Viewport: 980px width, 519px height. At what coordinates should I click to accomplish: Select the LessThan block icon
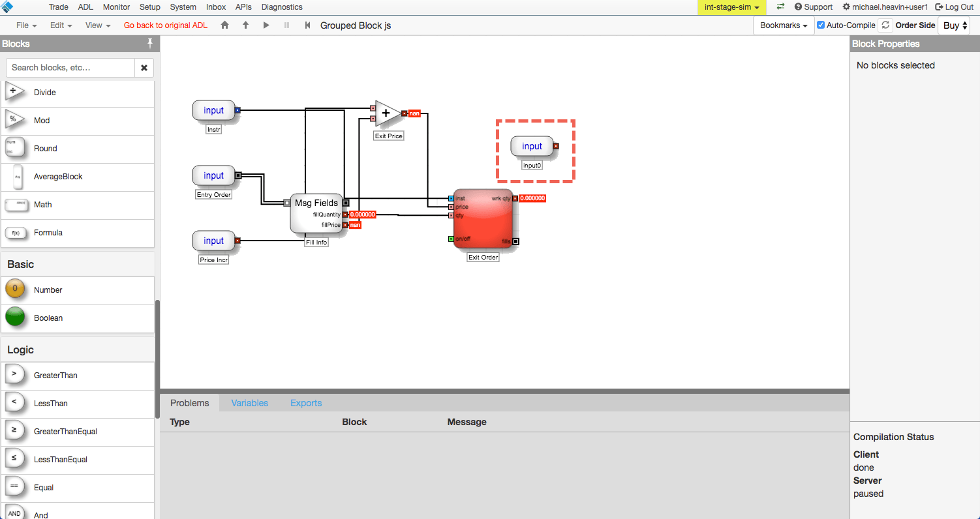tap(14, 403)
